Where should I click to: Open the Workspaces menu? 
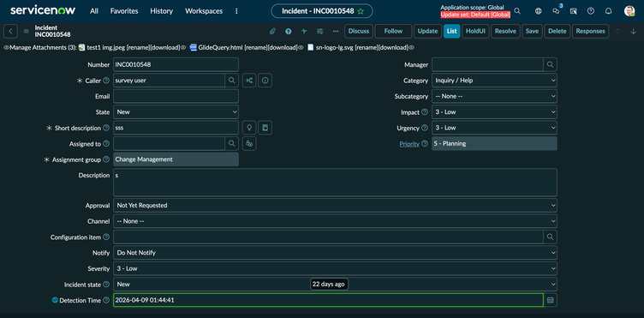coord(204,11)
